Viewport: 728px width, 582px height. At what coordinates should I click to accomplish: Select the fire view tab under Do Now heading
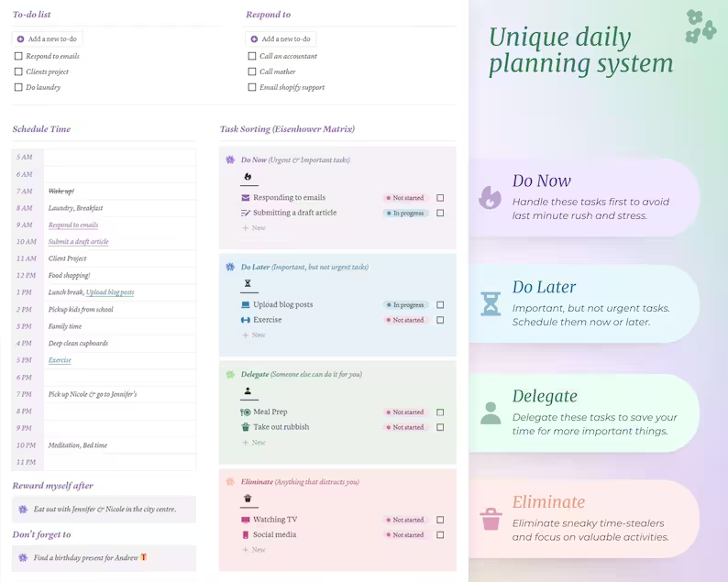click(x=248, y=177)
